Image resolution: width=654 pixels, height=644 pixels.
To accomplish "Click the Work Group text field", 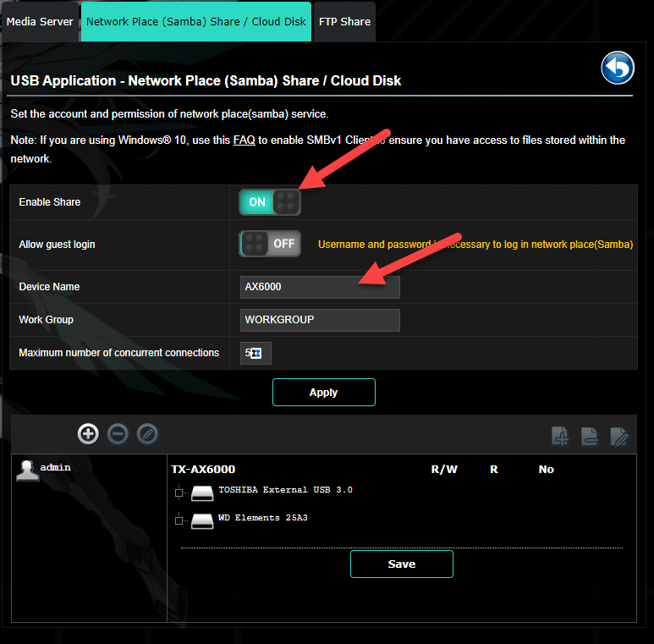I will point(320,320).
